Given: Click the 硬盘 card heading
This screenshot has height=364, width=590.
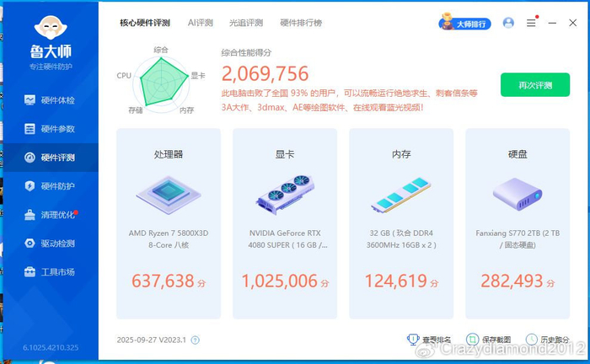Looking at the screenshot, I should (x=518, y=154).
